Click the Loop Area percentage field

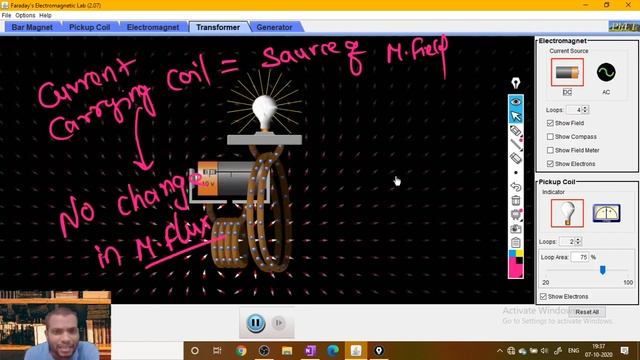pos(580,257)
